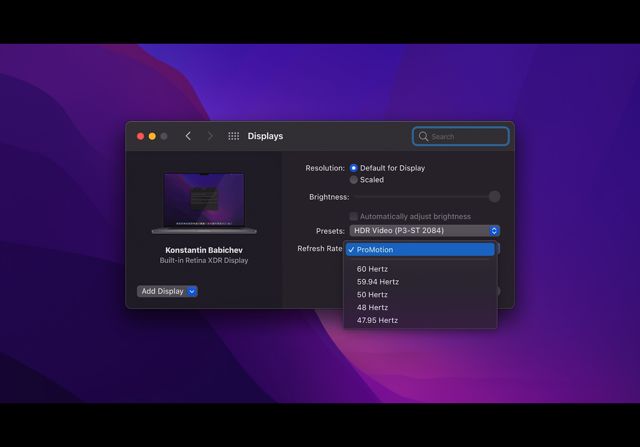The image size is (640, 447).
Task: Click the Displays window title
Action: tap(265, 136)
